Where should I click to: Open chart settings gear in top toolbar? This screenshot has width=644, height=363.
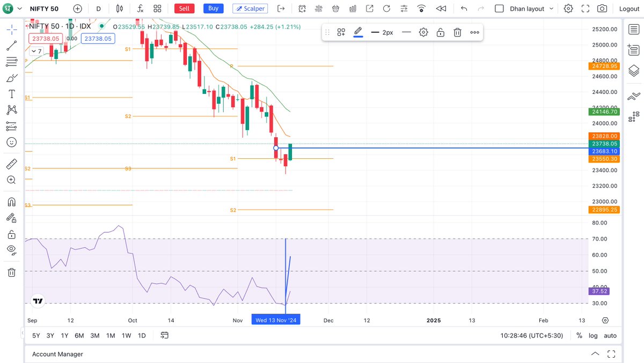click(x=568, y=9)
